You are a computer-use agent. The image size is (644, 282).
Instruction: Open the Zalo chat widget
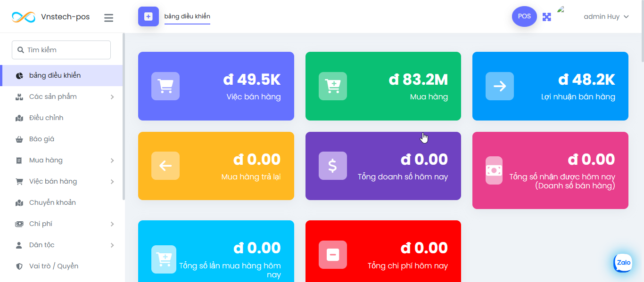pyautogui.click(x=623, y=263)
